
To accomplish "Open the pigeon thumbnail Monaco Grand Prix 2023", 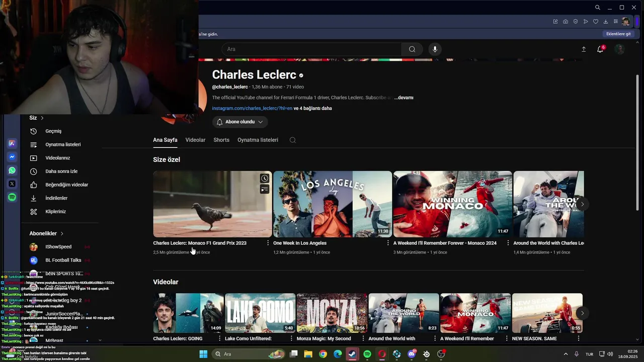I will tap(212, 204).
